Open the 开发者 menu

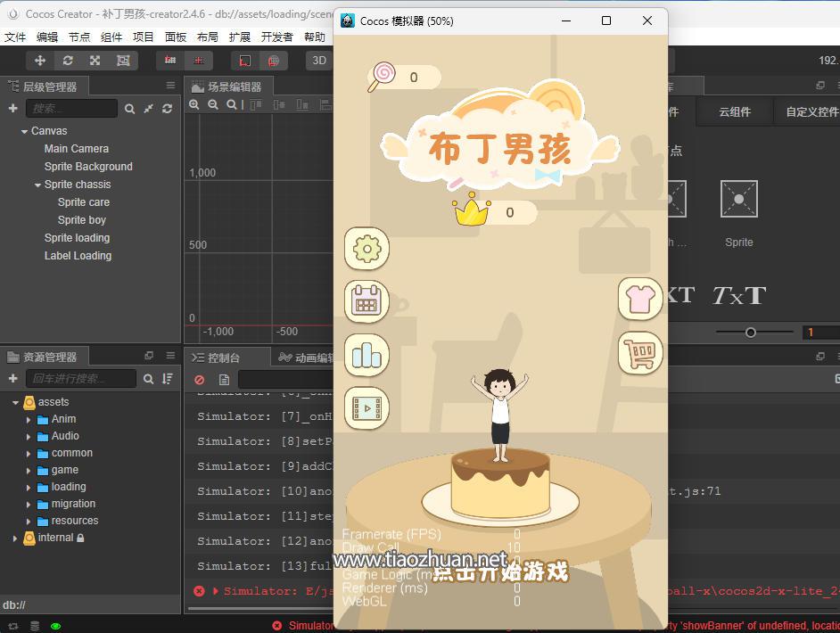pyautogui.click(x=277, y=37)
